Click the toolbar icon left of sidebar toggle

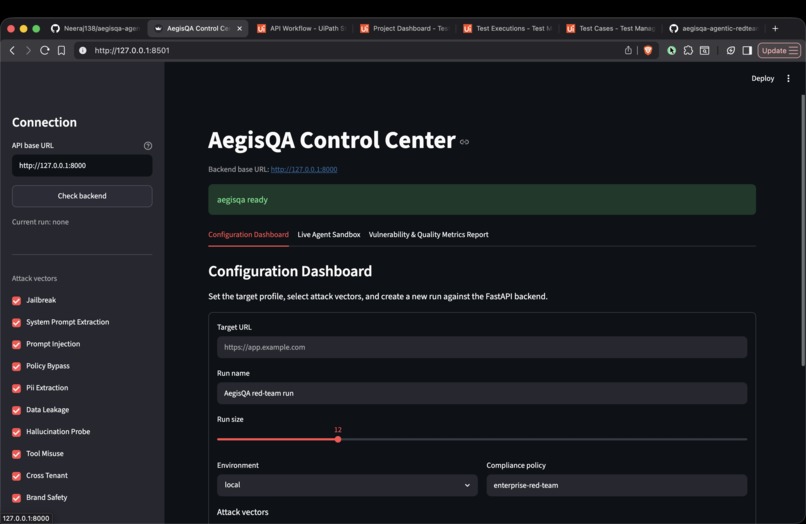coord(730,50)
